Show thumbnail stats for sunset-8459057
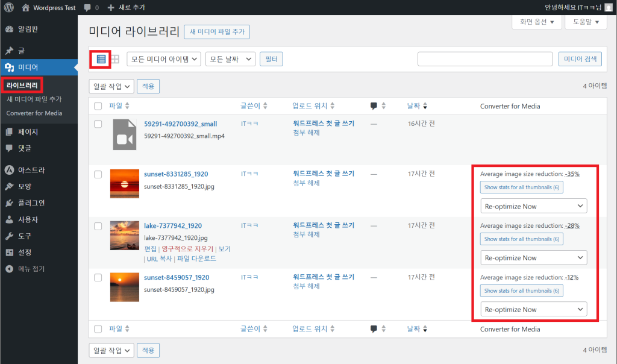Screen dimensions: 617x364 pos(521,291)
